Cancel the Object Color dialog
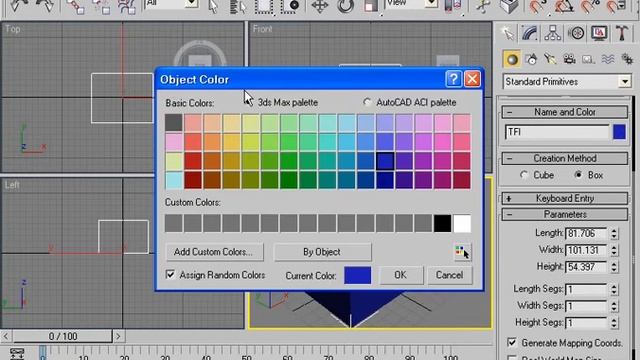The width and height of the screenshot is (640, 360). (x=449, y=275)
